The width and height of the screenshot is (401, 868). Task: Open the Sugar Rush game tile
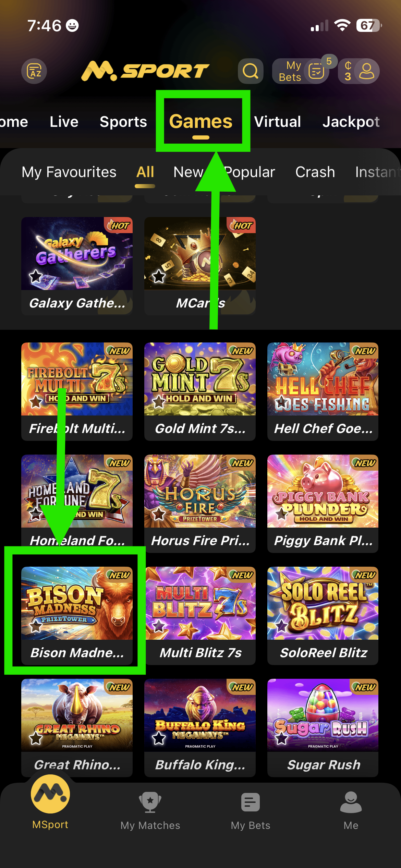coord(323,728)
